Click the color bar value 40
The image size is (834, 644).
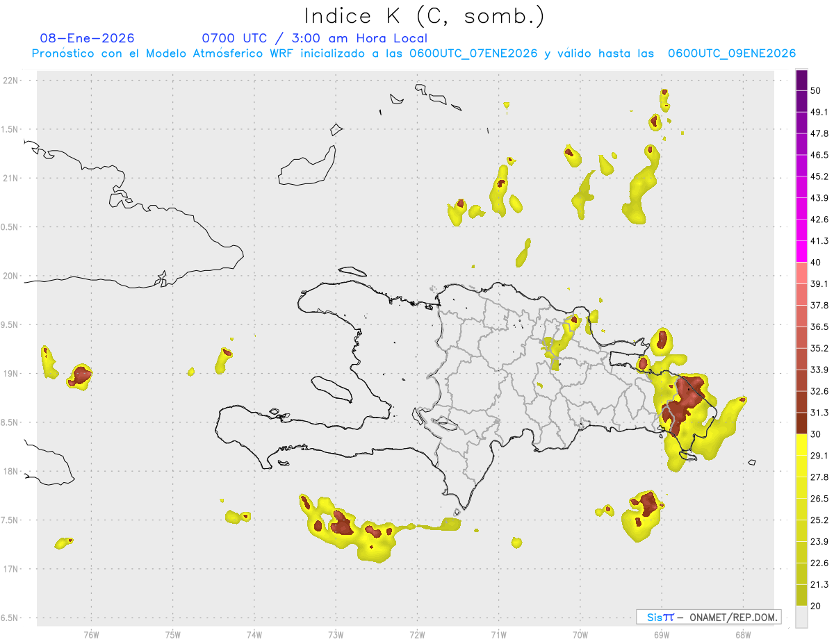[816, 262]
